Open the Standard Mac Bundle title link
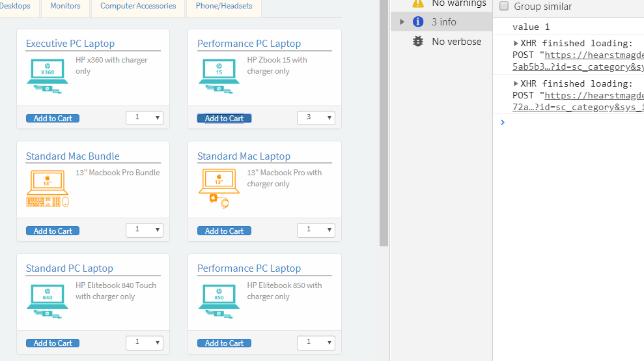Viewport: 644px width, 361px height. (73, 156)
